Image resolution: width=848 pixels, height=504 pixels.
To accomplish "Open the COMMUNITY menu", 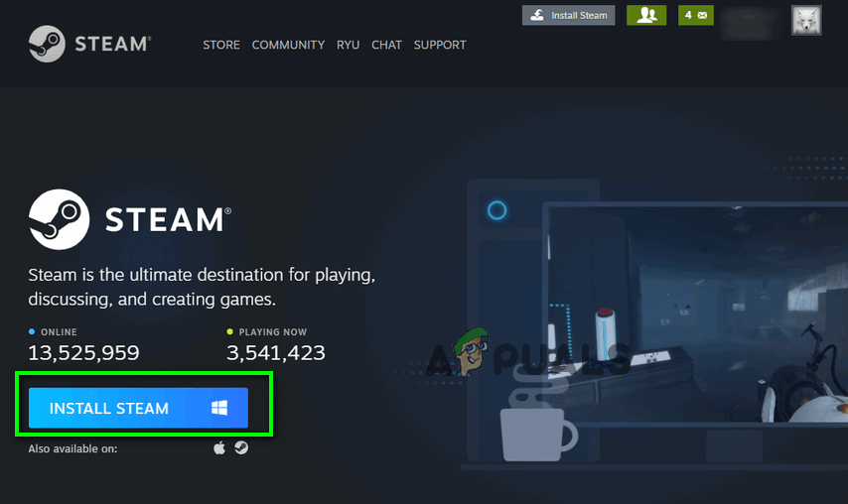I will (x=288, y=45).
